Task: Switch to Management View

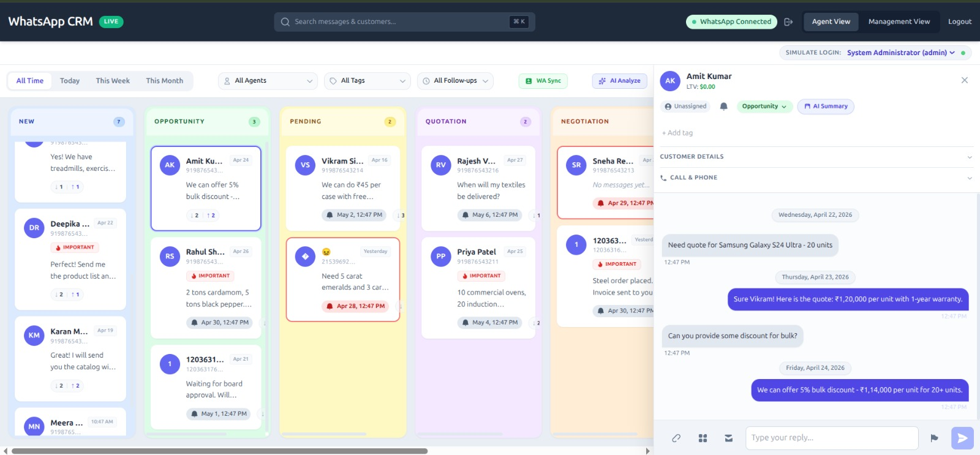Action: pyautogui.click(x=899, y=21)
